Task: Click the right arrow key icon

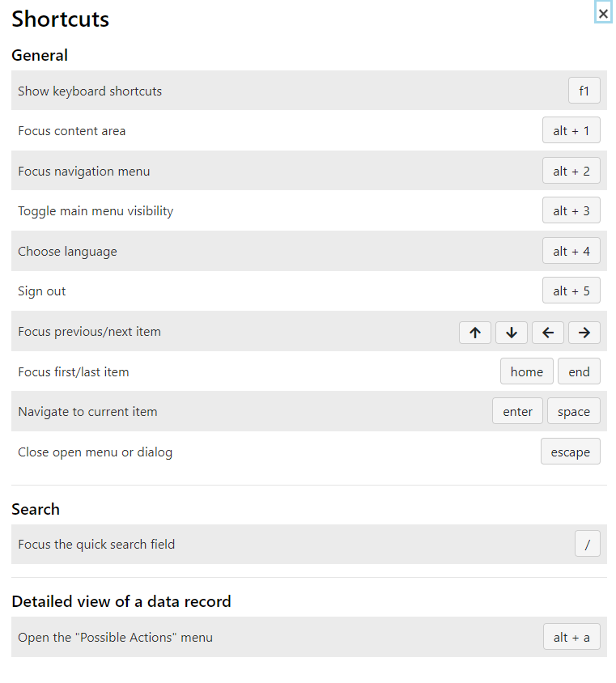Action: [584, 332]
